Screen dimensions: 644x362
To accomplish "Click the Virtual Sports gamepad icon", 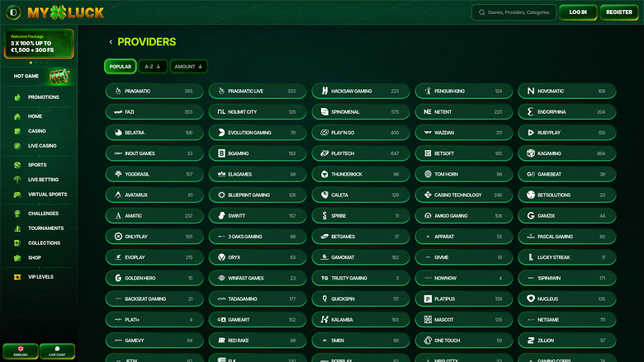I will 17,195.
